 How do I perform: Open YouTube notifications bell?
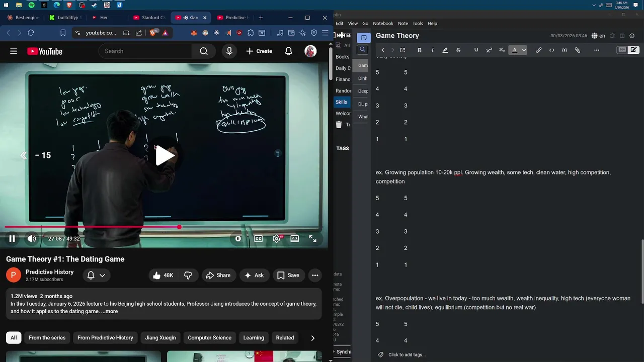[289, 51]
